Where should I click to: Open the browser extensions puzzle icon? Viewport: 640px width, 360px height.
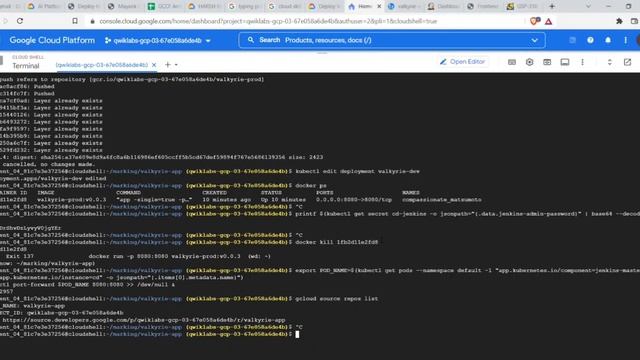click(619, 21)
